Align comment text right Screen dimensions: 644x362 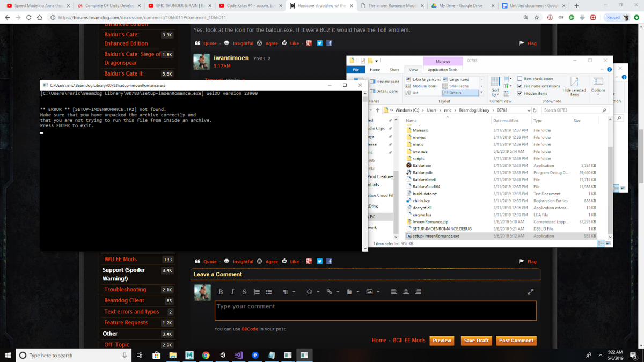418,292
